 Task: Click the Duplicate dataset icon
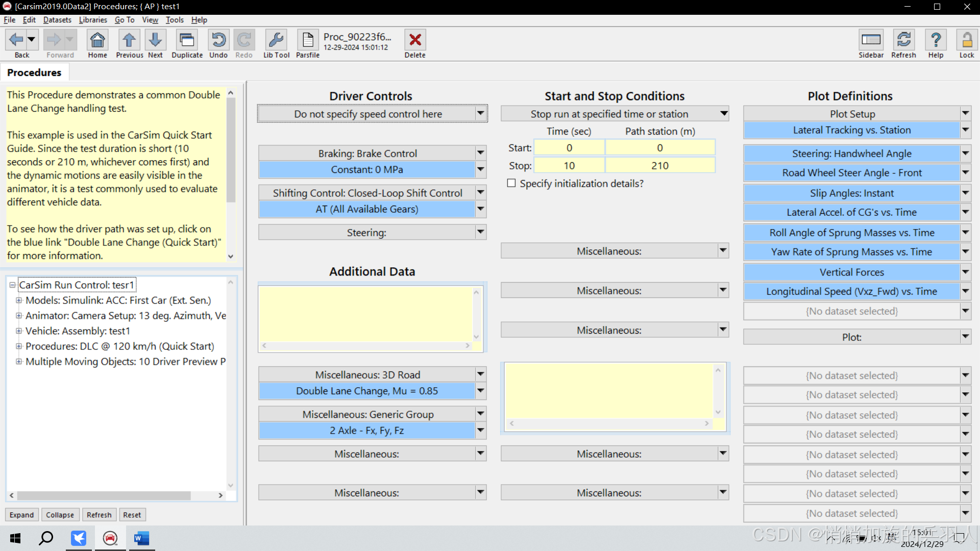coord(187,40)
